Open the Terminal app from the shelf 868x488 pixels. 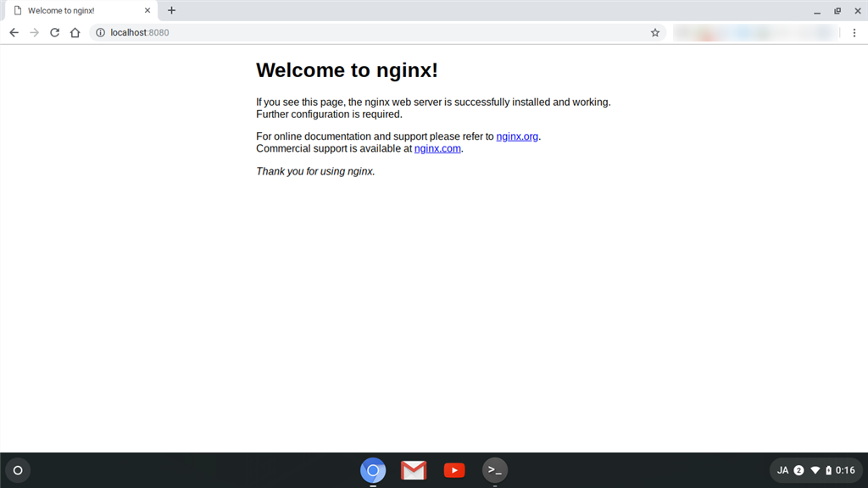tap(495, 470)
